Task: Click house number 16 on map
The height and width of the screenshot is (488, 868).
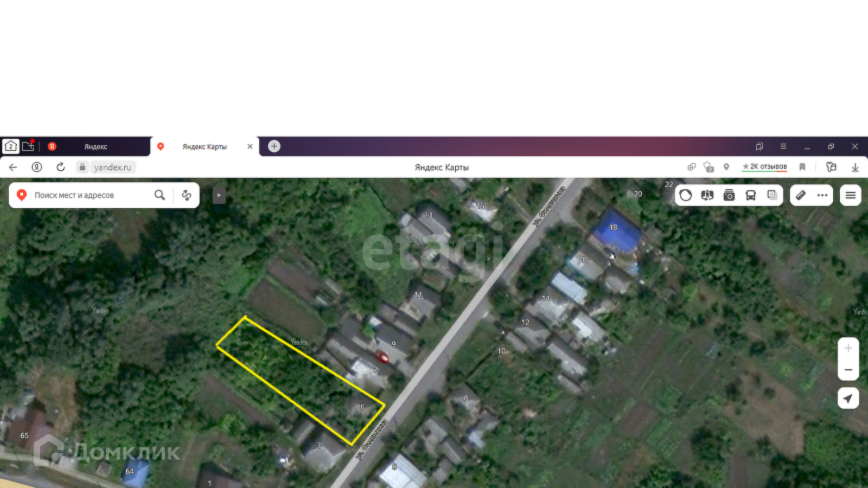Action: coord(585,260)
